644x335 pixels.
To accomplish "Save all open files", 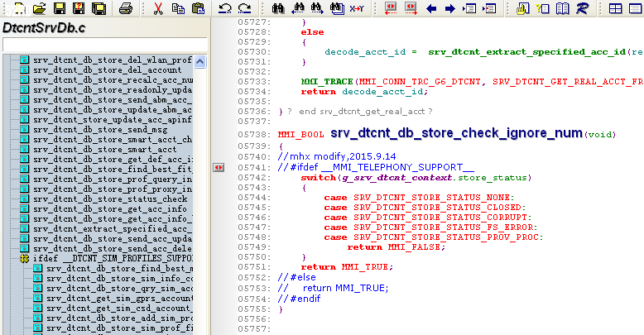I will tap(99, 7).
